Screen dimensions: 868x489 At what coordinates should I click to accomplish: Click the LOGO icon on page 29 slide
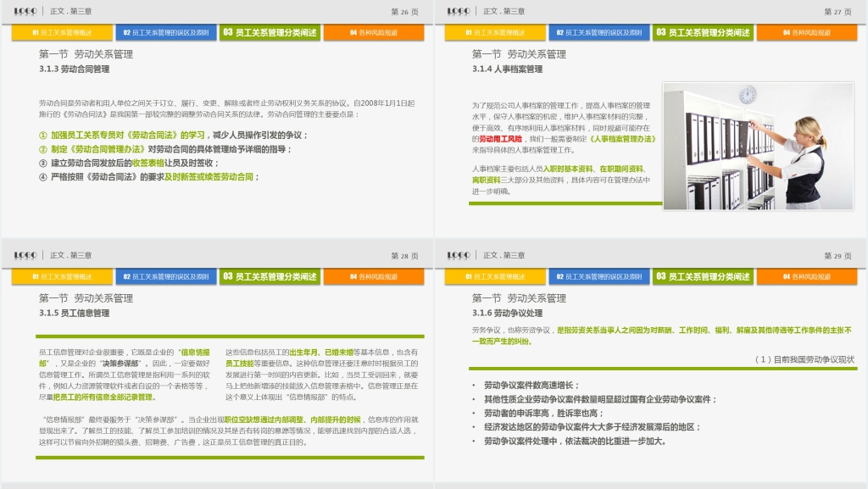(x=459, y=255)
